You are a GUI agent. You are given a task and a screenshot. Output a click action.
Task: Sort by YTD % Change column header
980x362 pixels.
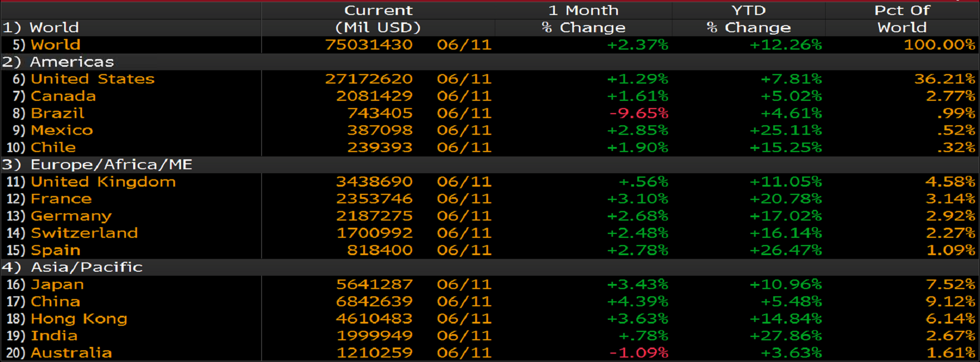pos(749,19)
